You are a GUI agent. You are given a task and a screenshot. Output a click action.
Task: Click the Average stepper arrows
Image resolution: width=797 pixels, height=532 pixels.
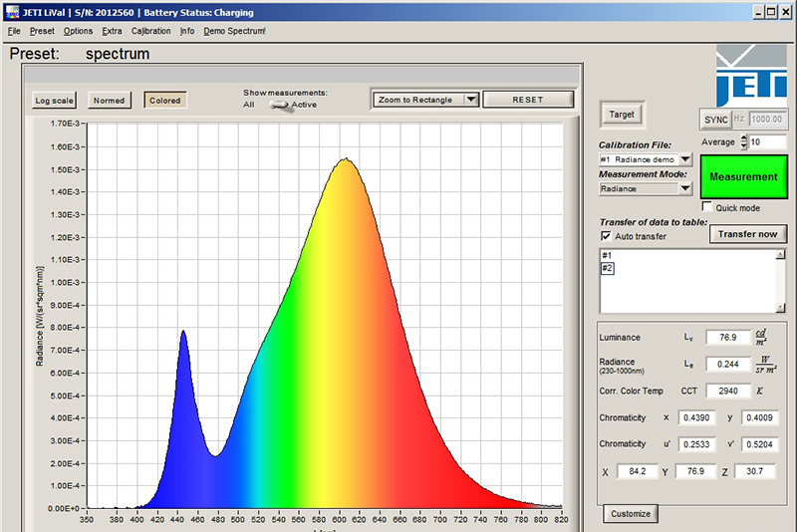[x=743, y=142]
